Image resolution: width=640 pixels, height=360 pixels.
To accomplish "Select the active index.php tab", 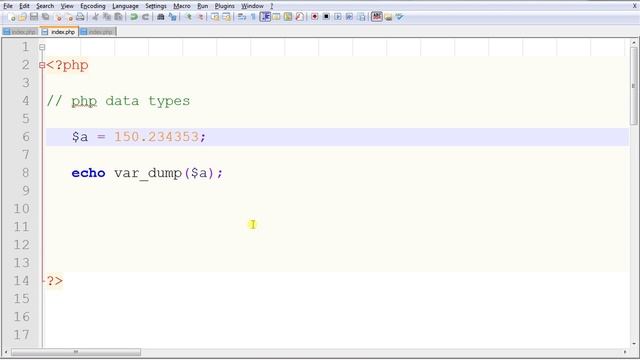I will (59, 31).
